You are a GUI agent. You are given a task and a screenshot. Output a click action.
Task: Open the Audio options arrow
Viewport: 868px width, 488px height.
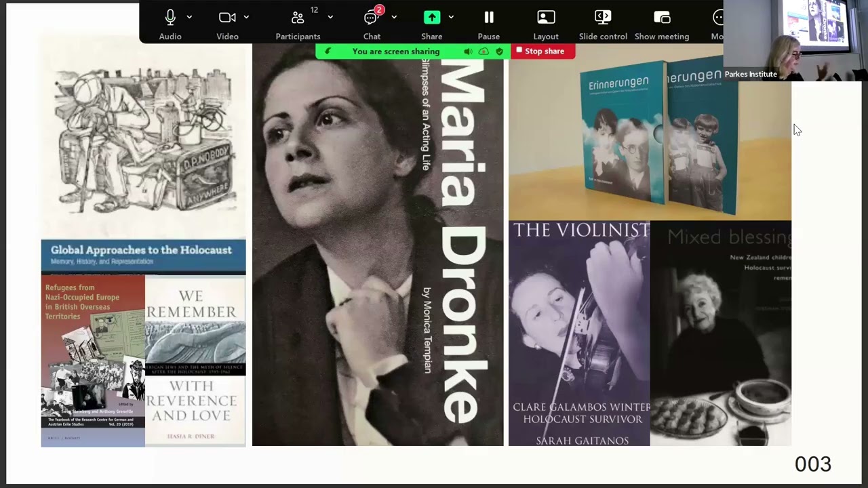(189, 18)
